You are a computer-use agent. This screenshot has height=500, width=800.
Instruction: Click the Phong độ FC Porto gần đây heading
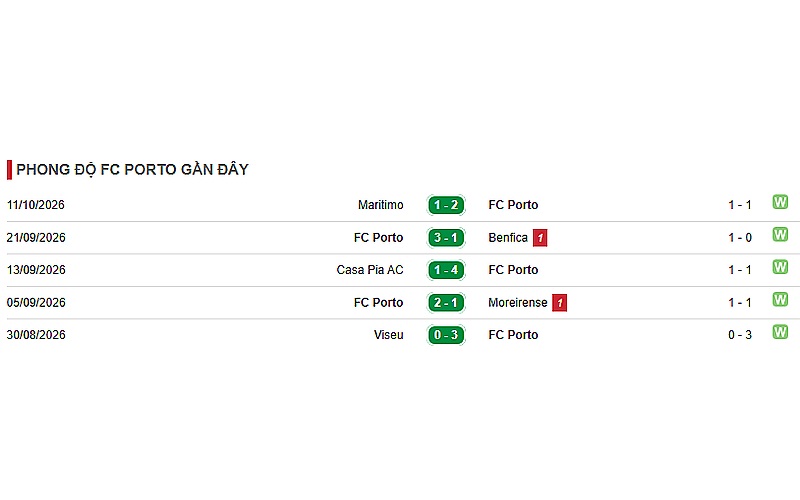(x=133, y=169)
